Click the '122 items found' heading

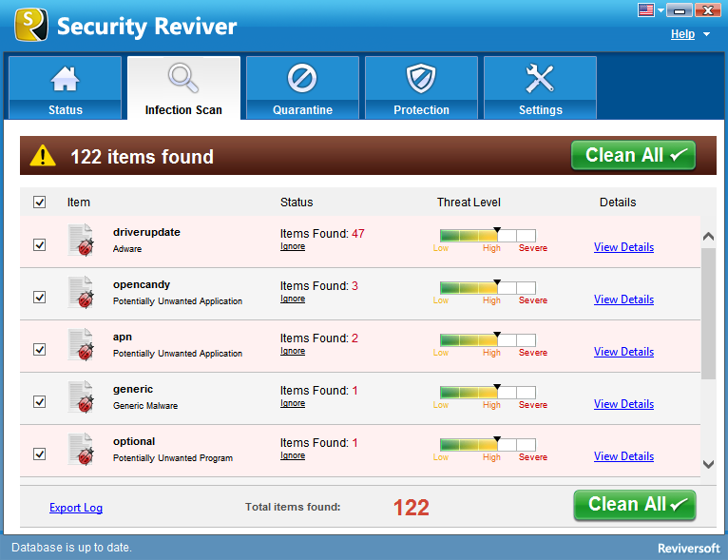click(x=142, y=157)
